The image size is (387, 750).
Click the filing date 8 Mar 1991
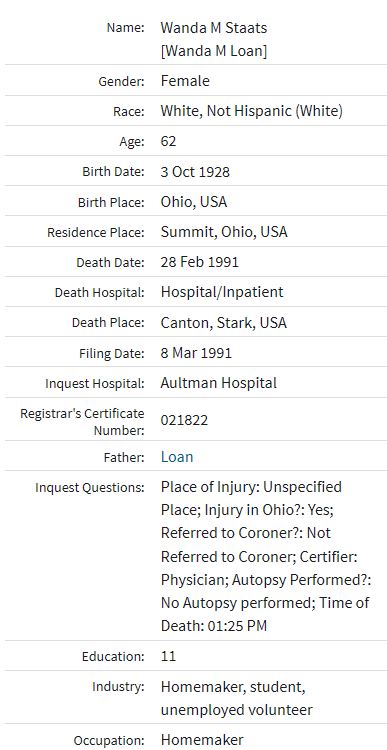click(x=196, y=353)
